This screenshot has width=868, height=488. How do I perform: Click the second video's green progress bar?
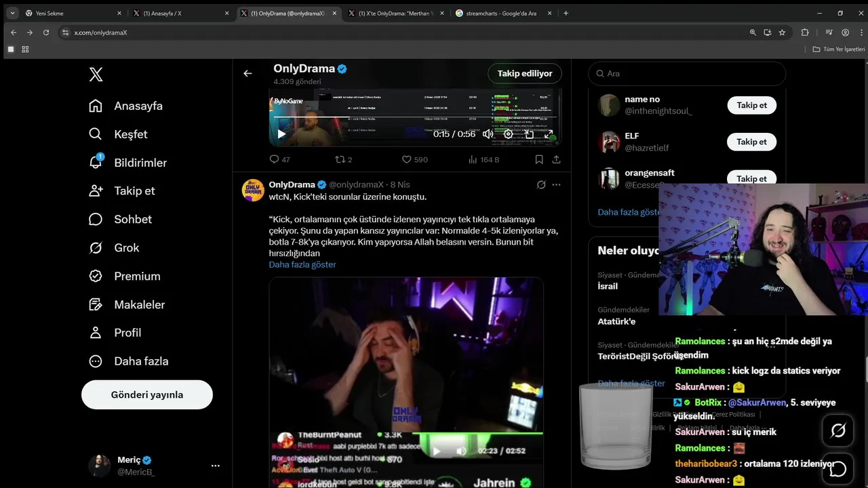pos(477,434)
